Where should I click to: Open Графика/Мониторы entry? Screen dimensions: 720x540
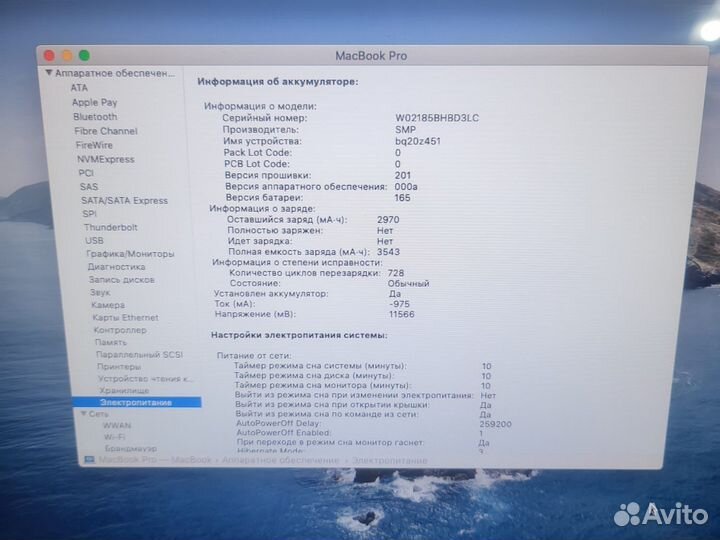[x=130, y=253]
